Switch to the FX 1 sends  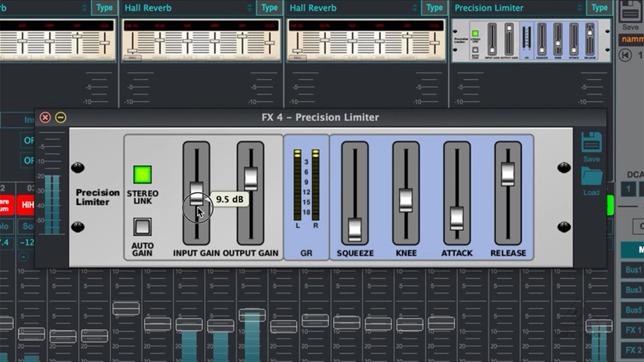[x=633, y=330]
